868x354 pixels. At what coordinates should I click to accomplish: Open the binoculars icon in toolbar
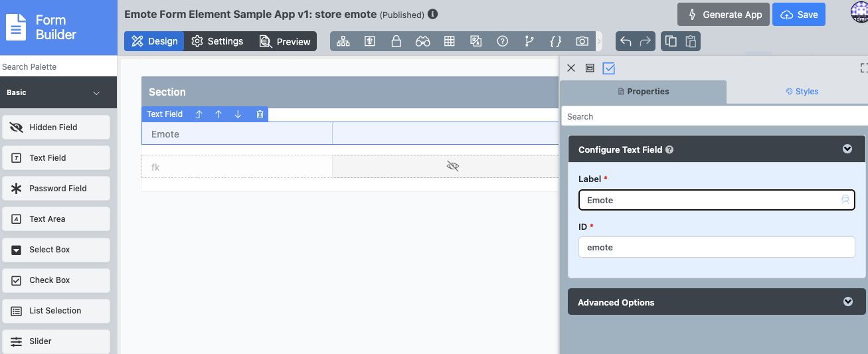coord(423,41)
